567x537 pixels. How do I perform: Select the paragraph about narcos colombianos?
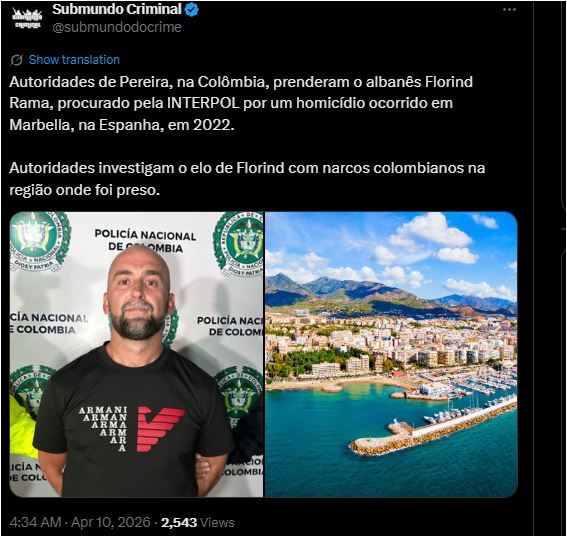(x=247, y=179)
